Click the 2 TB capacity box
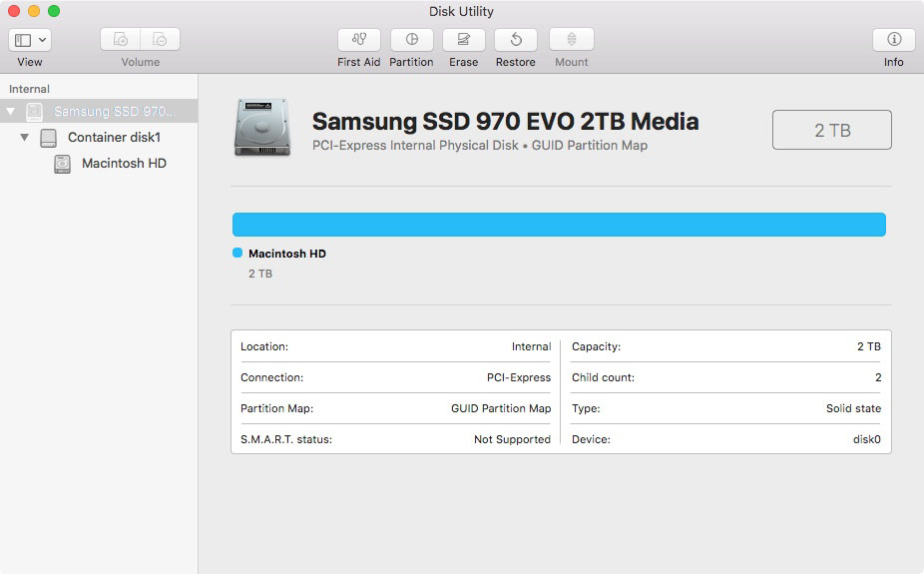Screen dimensions: 924x574 point(831,130)
